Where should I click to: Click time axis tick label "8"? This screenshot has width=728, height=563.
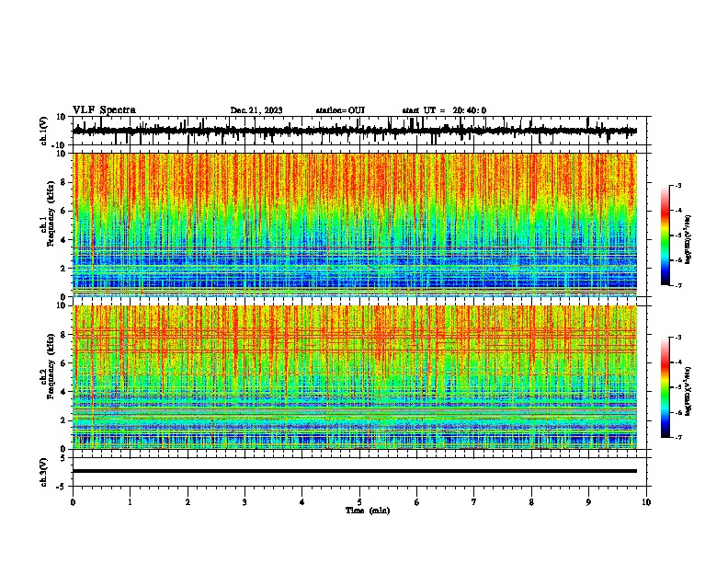point(531,502)
